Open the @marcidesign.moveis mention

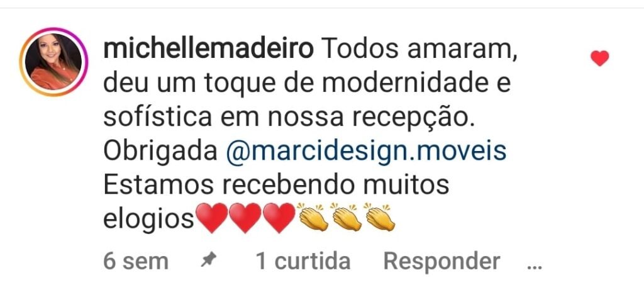click(x=366, y=152)
